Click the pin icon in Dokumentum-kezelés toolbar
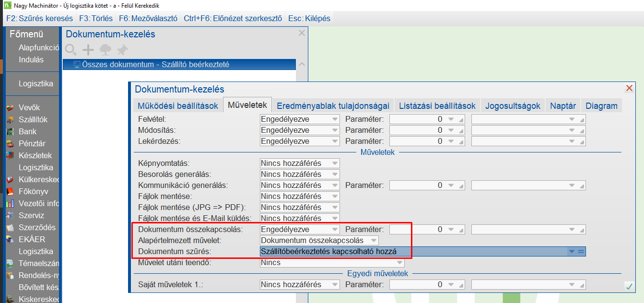 122,49
